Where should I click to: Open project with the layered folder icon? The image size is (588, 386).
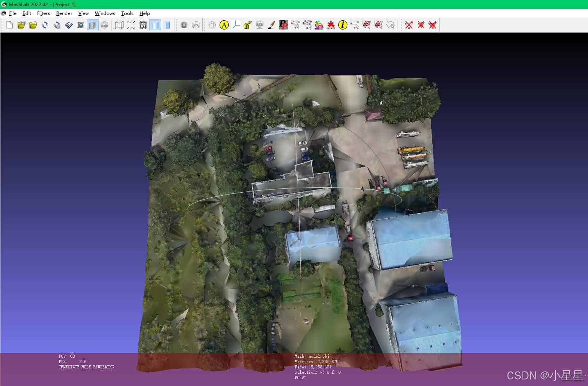coord(21,25)
